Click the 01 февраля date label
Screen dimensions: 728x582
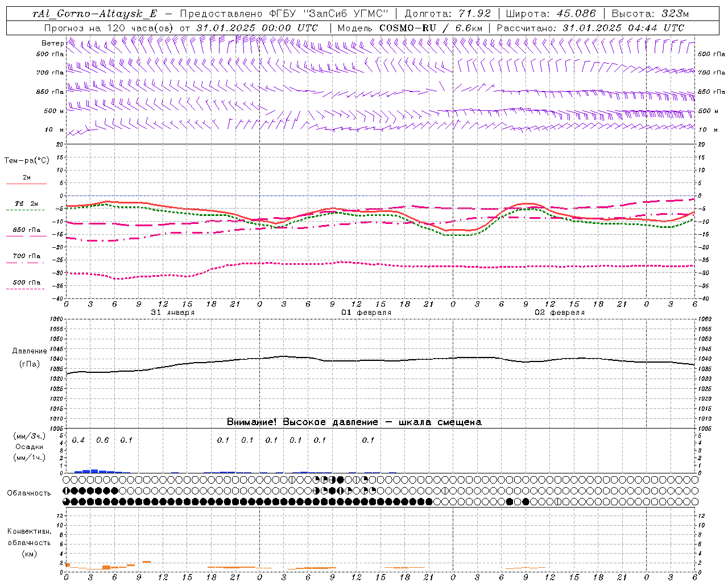coord(366,313)
